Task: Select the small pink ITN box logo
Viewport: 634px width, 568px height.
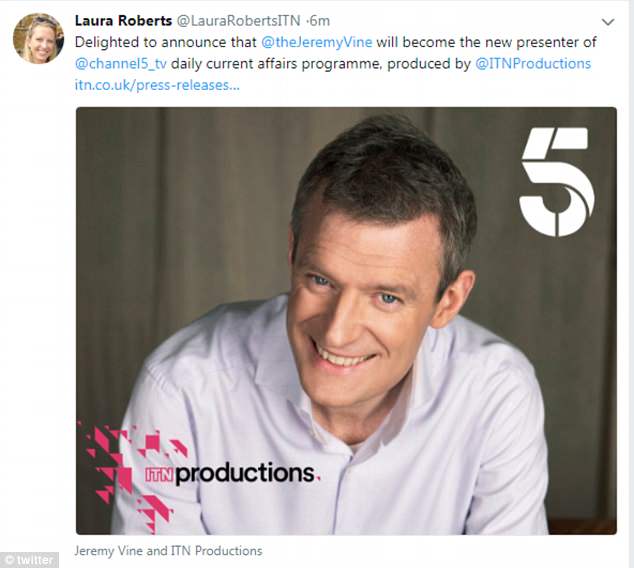Action: (x=159, y=475)
